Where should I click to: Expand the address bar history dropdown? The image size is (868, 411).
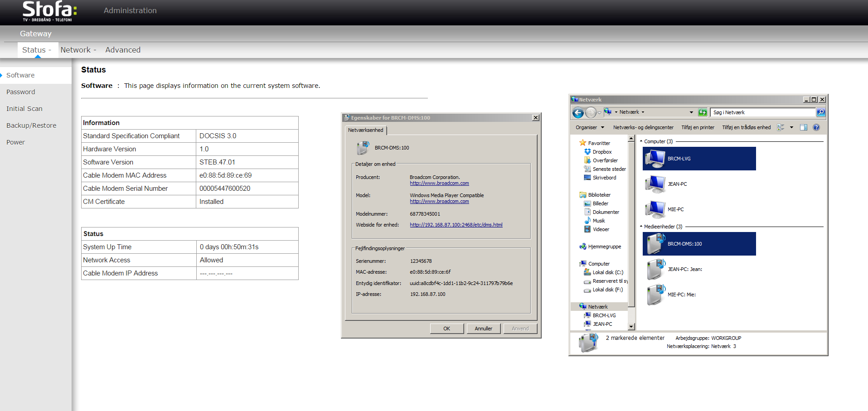point(691,112)
